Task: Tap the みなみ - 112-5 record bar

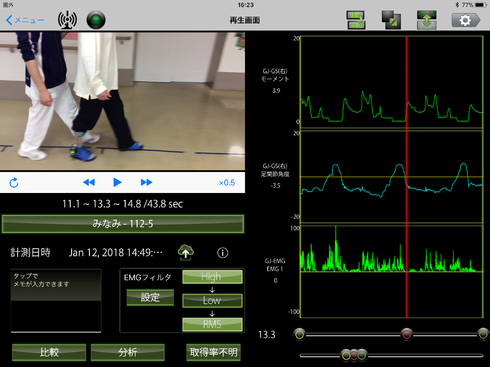Action: (123, 224)
